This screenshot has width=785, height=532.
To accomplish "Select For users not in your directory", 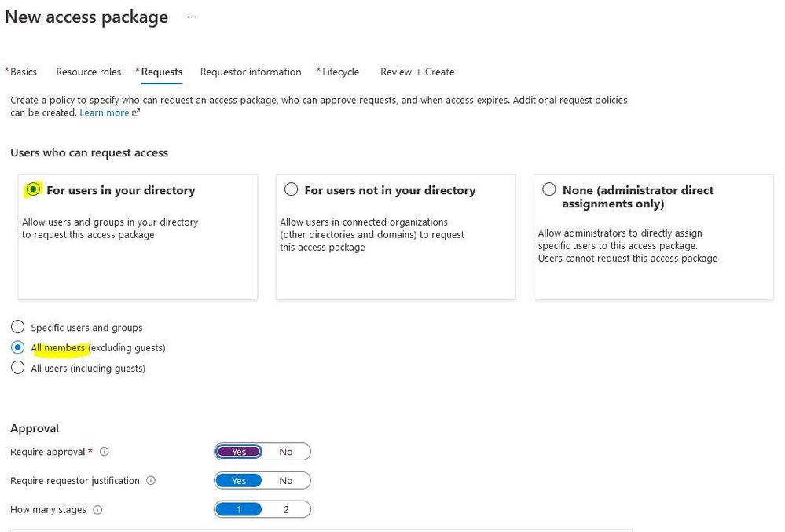I will click(x=291, y=189).
